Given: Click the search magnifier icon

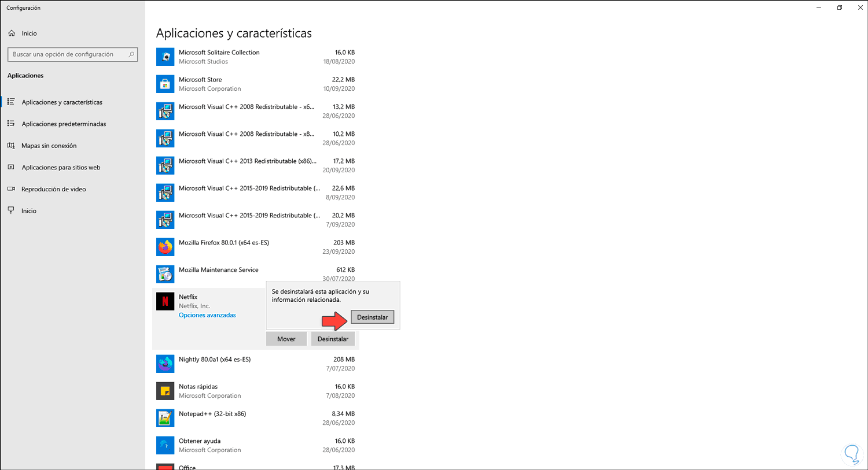Looking at the screenshot, I should click(131, 54).
